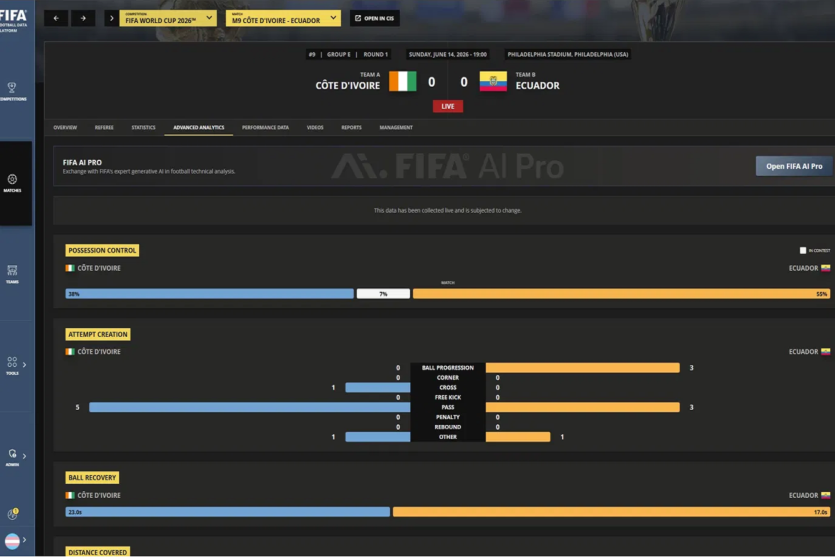Click the Côte d'Ivoire flag in Ball Recovery
The width and height of the screenshot is (835, 557).
pos(70,496)
